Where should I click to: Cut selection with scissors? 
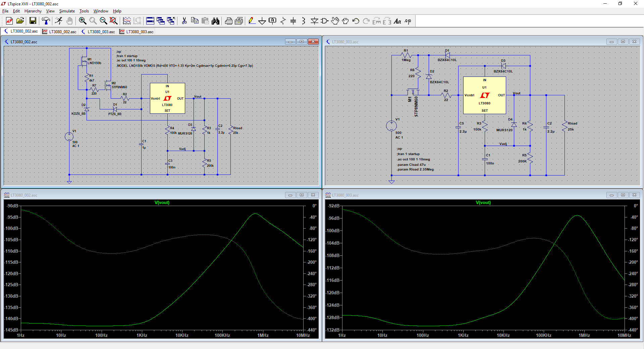[184, 21]
